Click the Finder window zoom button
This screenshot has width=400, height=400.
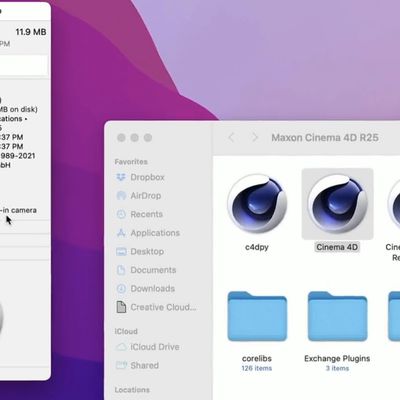(x=148, y=138)
